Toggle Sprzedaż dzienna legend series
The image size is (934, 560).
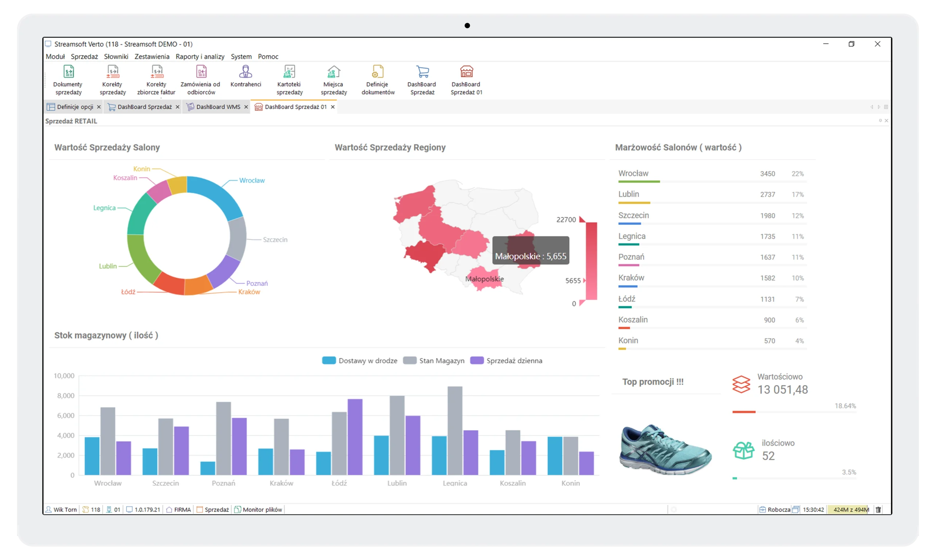coord(506,361)
